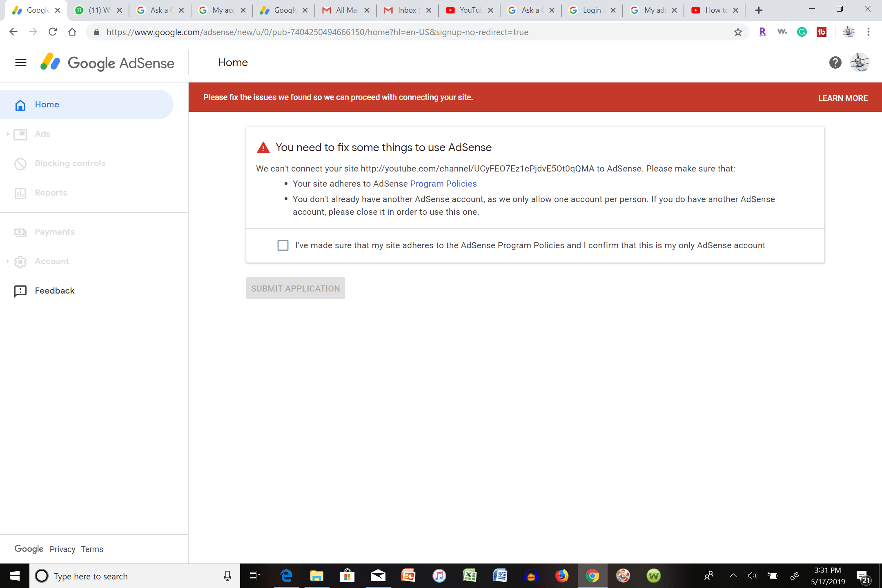The height and width of the screenshot is (588, 882).
Task: Click the Feedback icon in sidebar
Action: [x=20, y=291]
